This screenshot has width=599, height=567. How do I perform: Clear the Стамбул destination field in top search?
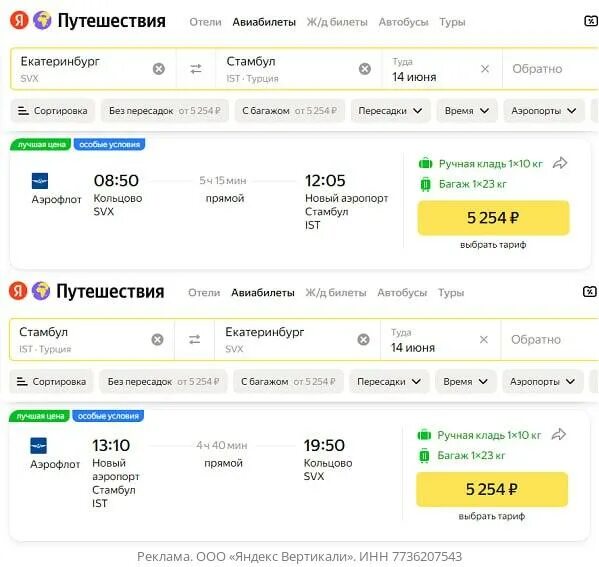tap(364, 69)
